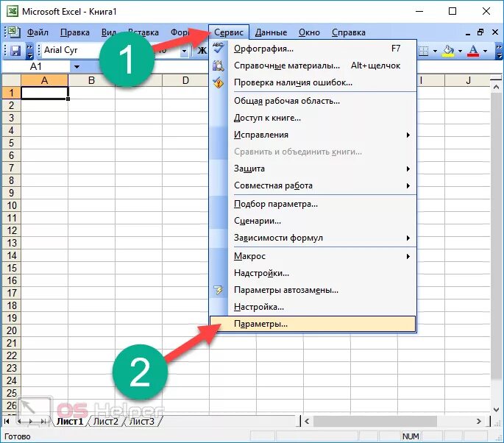Open the borders dropdown arrow
This screenshot has width=504, height=443.
435,51
